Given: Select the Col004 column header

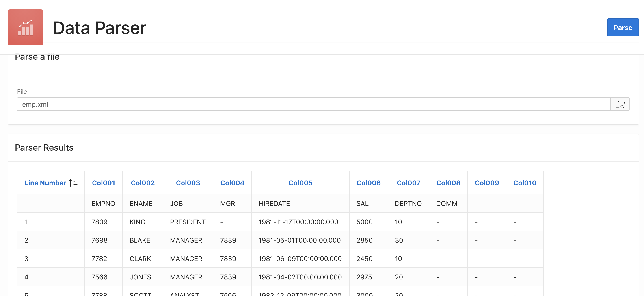Looking at the screenshot, I should pyautogui.click(x=232, y=183).
